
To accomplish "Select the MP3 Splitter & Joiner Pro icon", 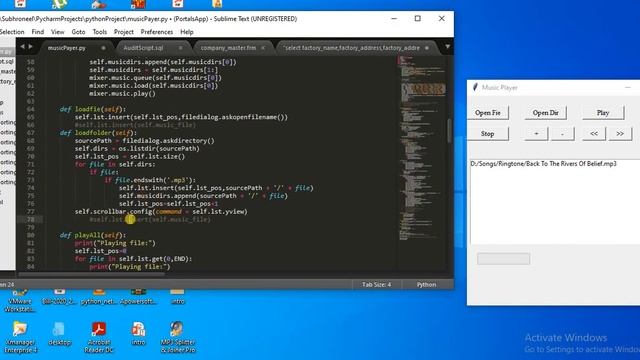I will point(178,337).
